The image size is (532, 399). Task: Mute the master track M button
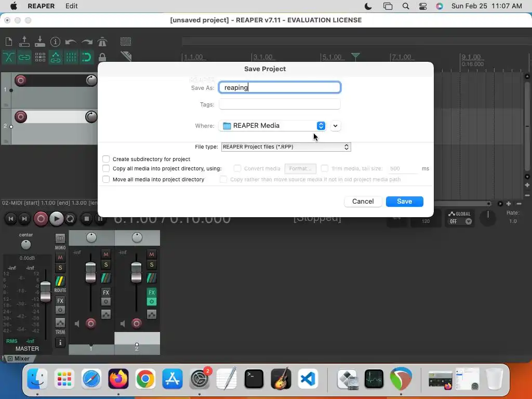click(60, 258)
